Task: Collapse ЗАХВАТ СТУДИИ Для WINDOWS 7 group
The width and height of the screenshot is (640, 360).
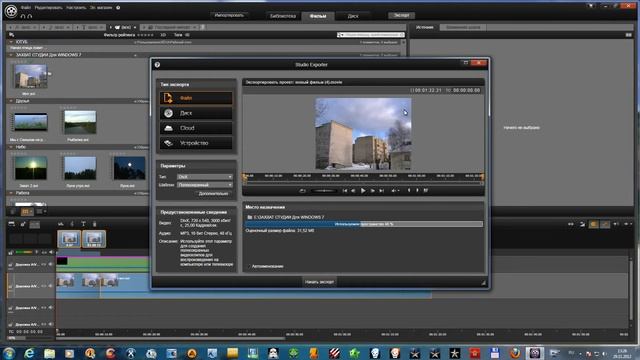Action: click(x=11, y=55)
